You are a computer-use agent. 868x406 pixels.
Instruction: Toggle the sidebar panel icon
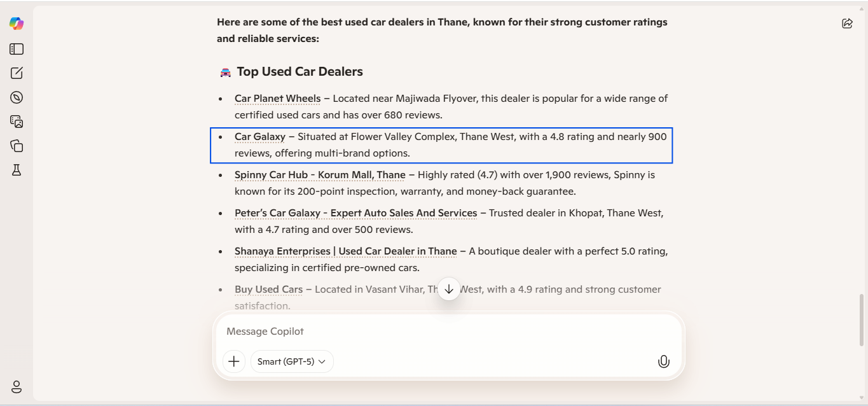[17, 49]
